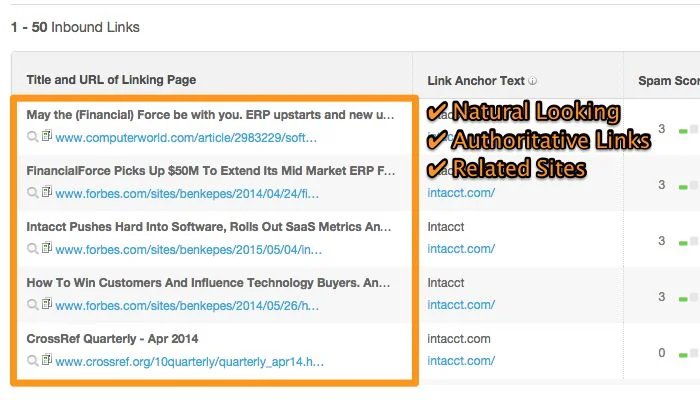Click spam score value 0 in CrossRef row
Screen dimensions: 700x400
[662, 353]
